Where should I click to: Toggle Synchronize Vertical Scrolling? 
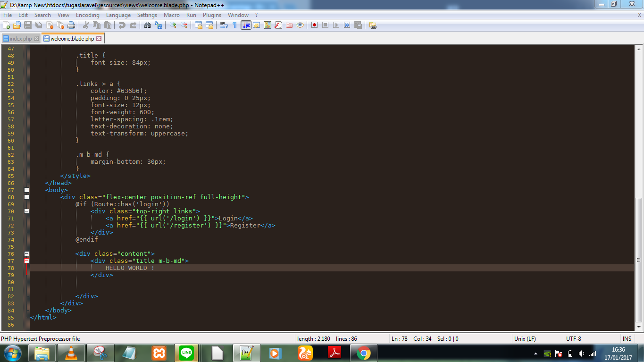coord(199,25)
